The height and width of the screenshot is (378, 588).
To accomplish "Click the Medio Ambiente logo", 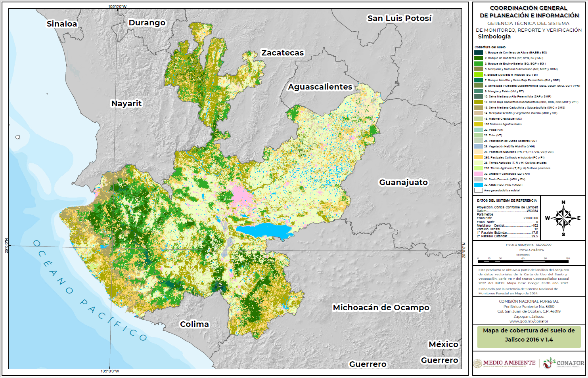I will [504, 363].
